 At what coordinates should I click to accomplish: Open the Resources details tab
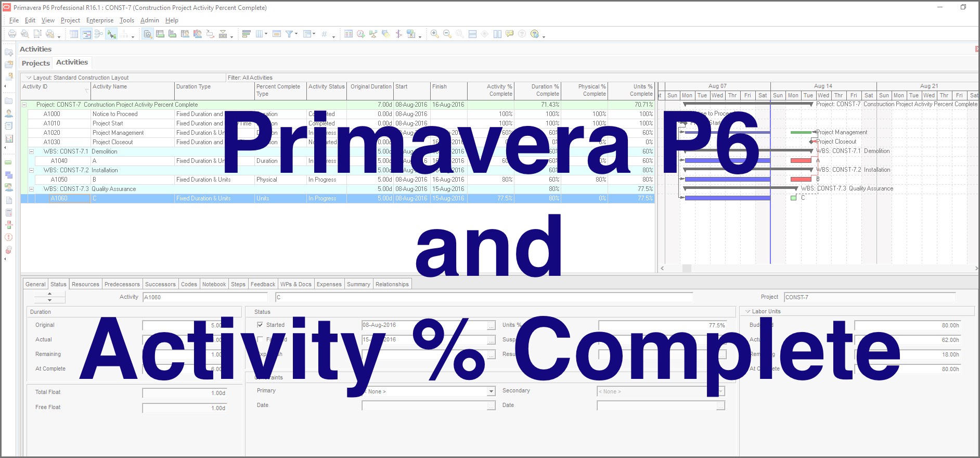(85, 284)
